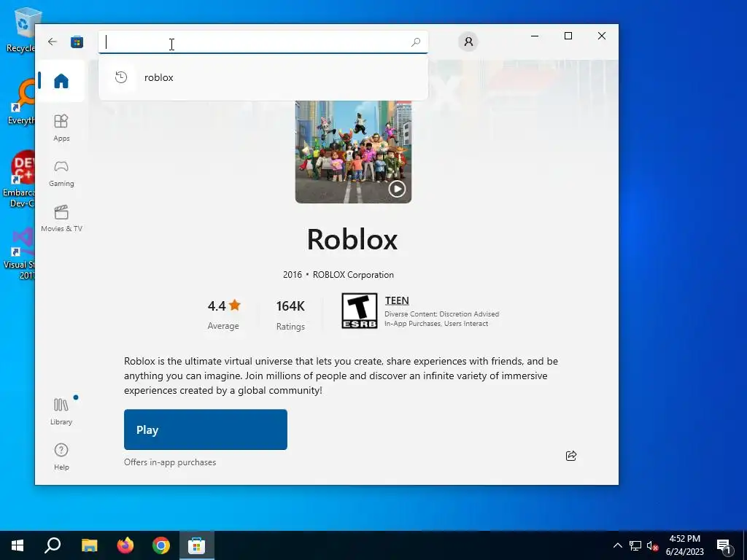The image size is (747, 560).
Task: Select the 'roblox' search suggestion
Action: [x=263, y=77]
